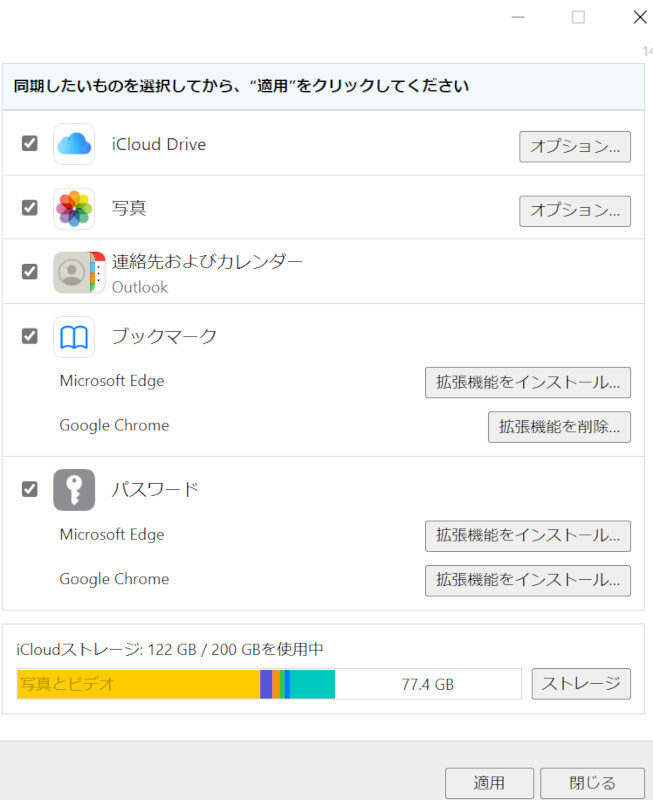Click the 閉じる button
The width and height of the screenshot is (653, 800).
[592, 783]
